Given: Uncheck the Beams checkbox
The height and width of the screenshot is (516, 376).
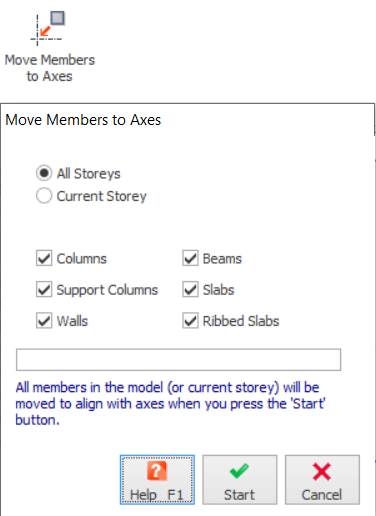Looking at the screenshot, I should (190, 258).
